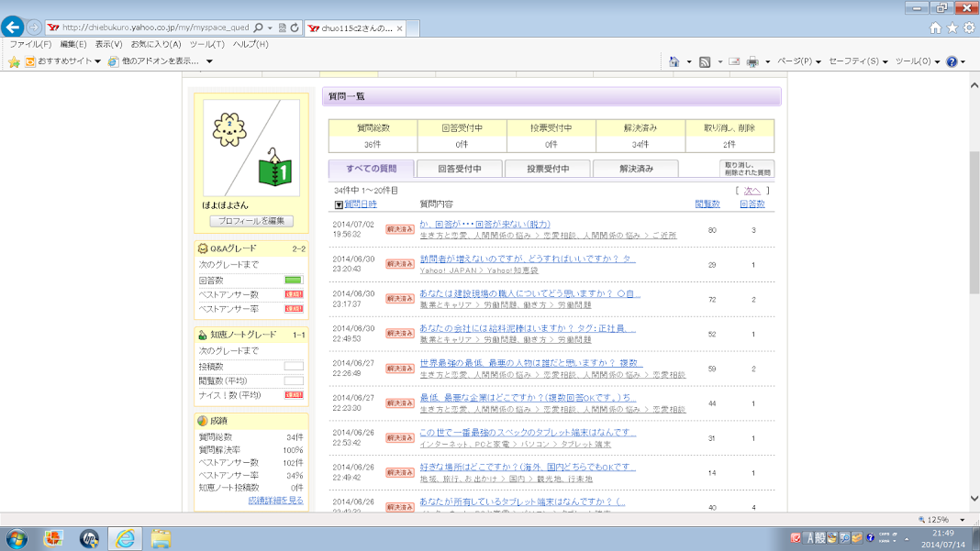Switch to the 回答受付中 tab

pos(459,169)
